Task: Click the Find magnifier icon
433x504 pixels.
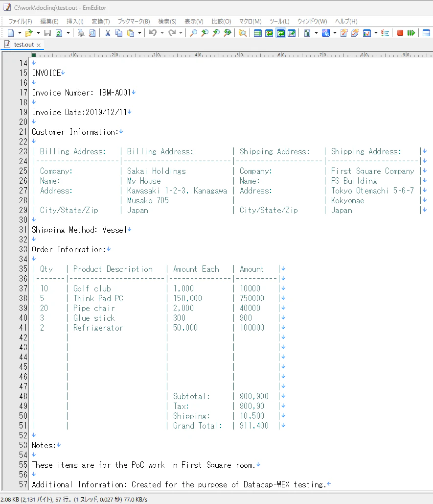Action: 194,33
